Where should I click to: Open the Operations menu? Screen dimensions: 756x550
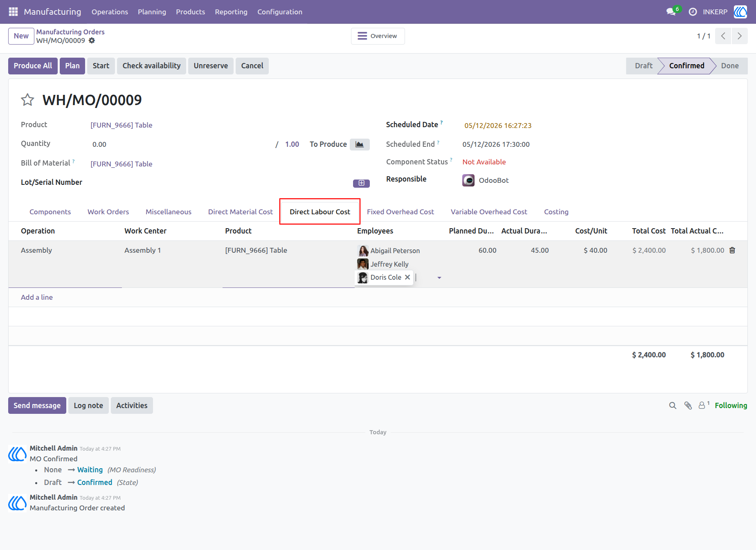(x=110, y=12)
